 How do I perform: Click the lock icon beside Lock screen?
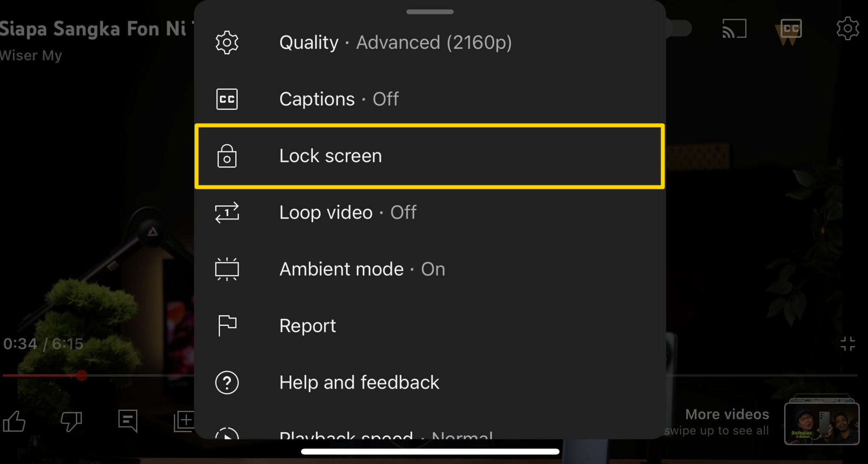click(x=227, y=156)
